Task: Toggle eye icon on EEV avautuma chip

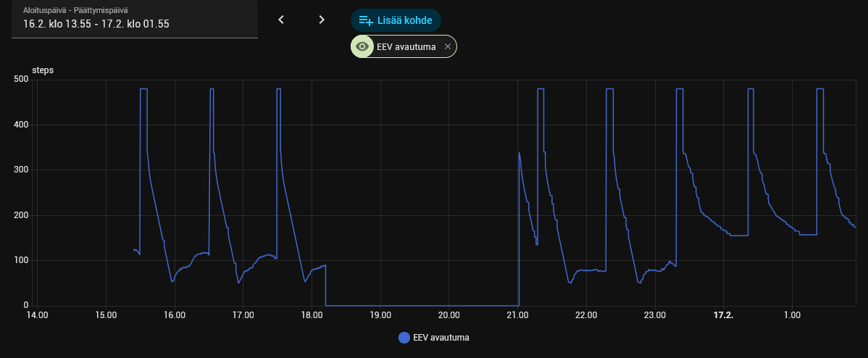Action: click(362, 47)
